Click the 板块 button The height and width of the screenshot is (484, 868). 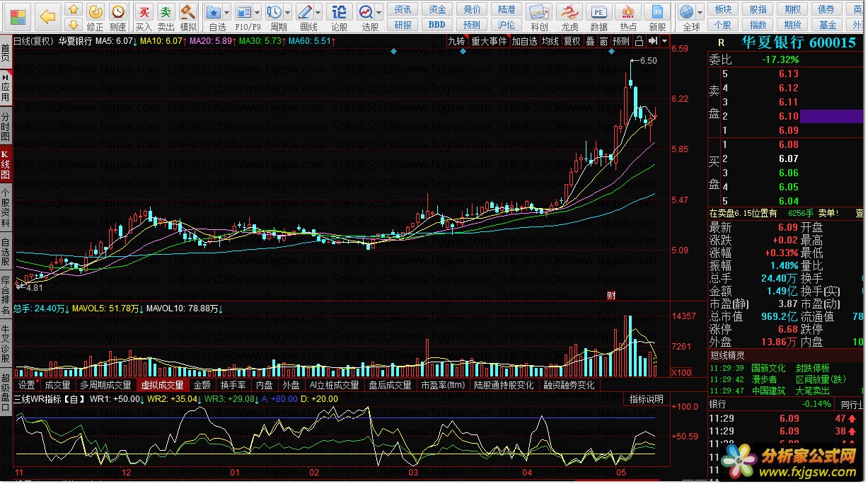click(x=723, y=9)
